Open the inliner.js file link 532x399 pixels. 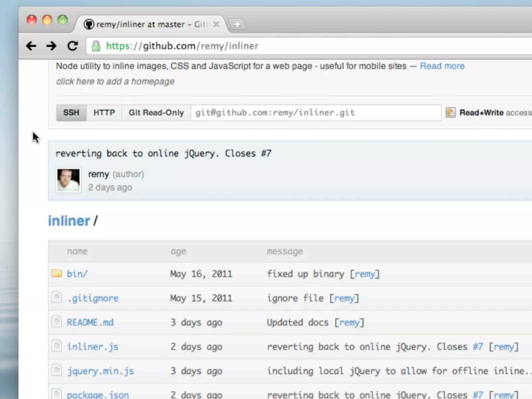coord(93,347)
